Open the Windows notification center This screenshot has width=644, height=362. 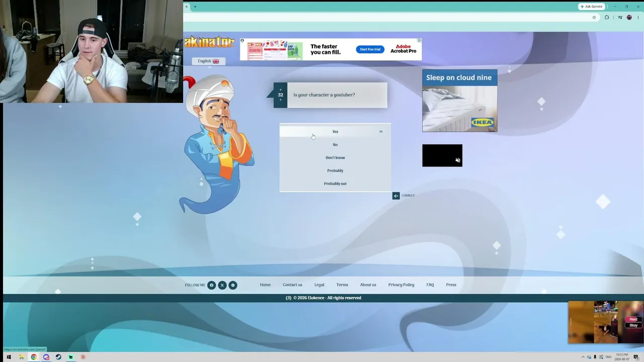point(636,357)
